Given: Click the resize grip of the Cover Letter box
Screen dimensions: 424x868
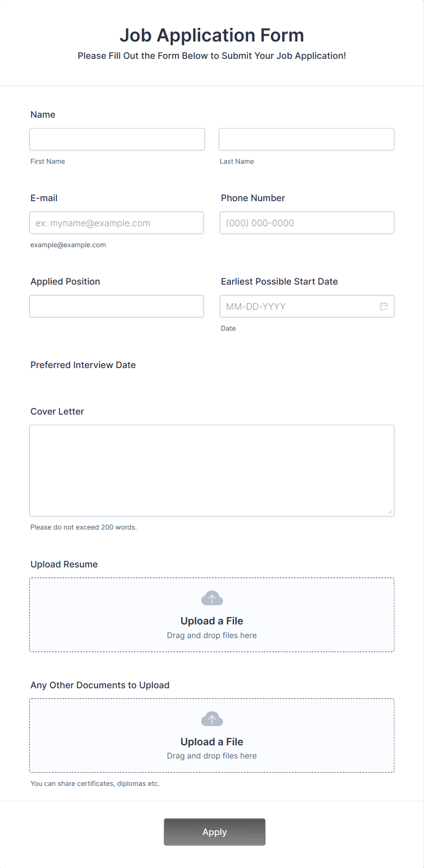Looking at the screenshot, I should 390,512.
